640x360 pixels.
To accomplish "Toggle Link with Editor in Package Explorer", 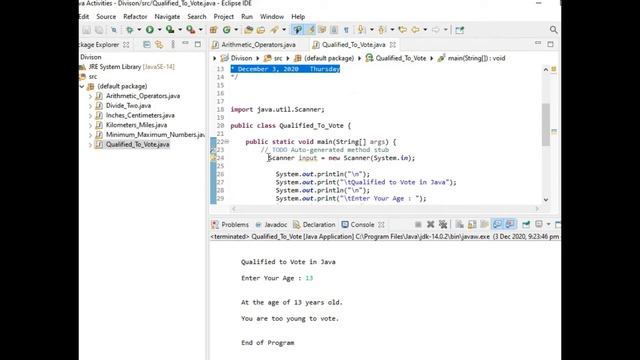I will pyautogui.click(x=159, y=44).
